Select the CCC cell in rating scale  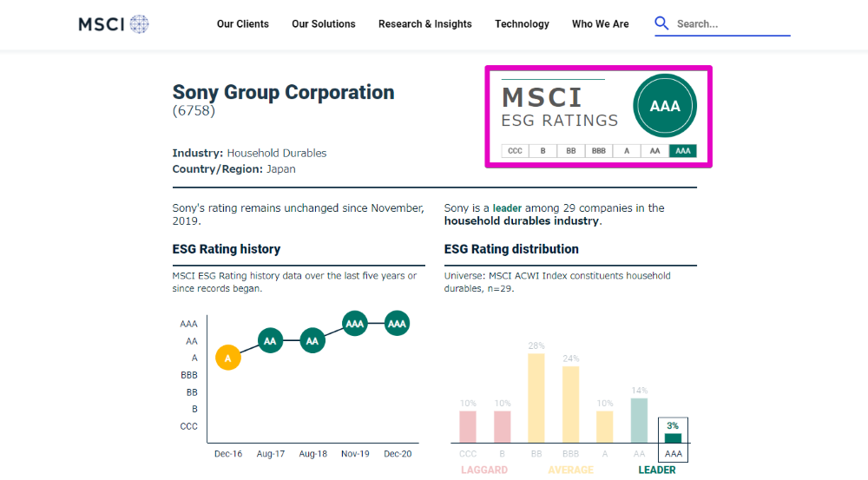click(515, 150)
